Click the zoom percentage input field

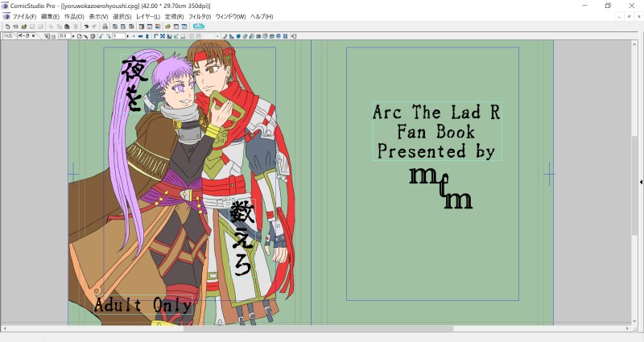coord(64,36)
